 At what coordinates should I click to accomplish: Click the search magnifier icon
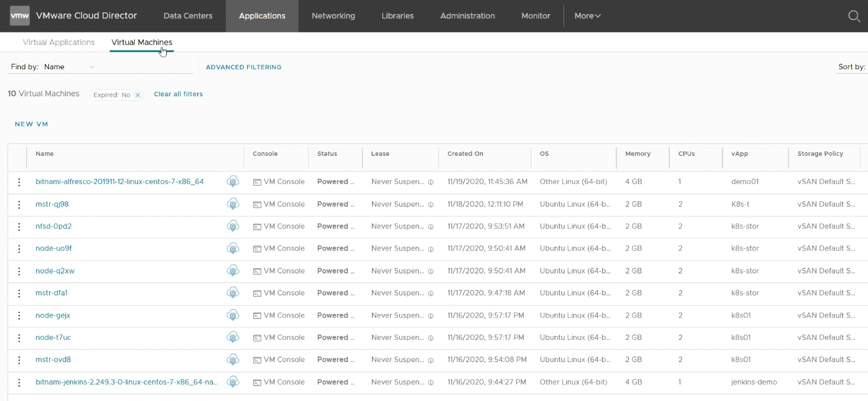854,16
